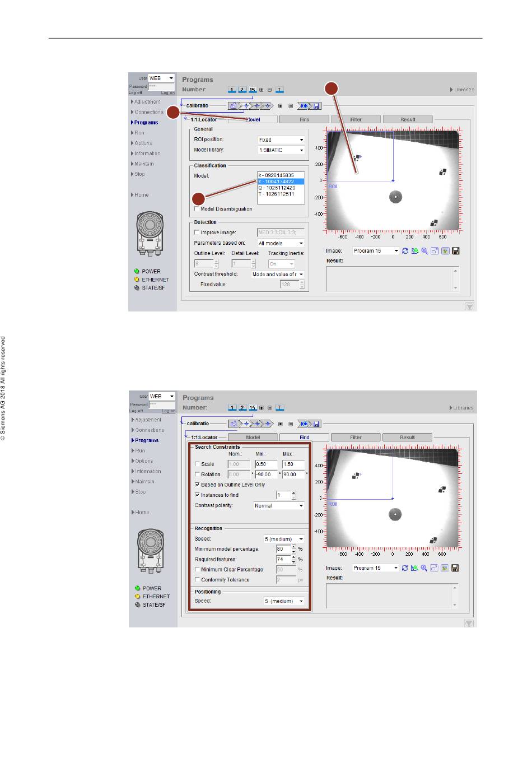
Task: Open the ROI position dropdown showing Fixed
Action: (281, 140)
